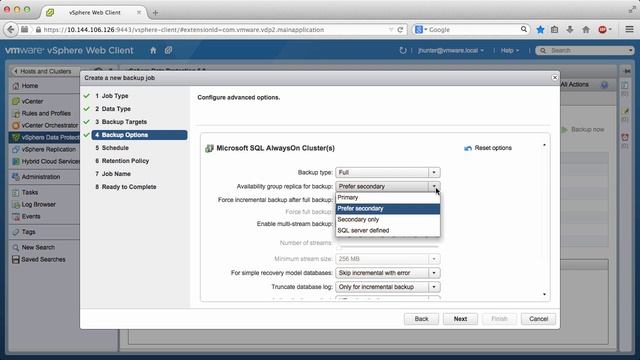Open Google search engine selector dropdown
This screenshot has height=360, width=640.
420,29
